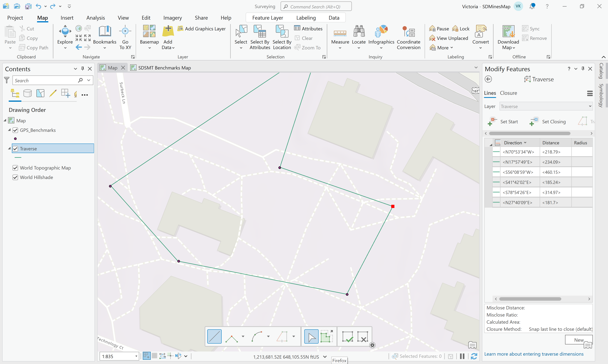The width and height of the screenshot is (608, 364).
Task: Open the coordinate units dropdown
Action: (x=325, y=357)
